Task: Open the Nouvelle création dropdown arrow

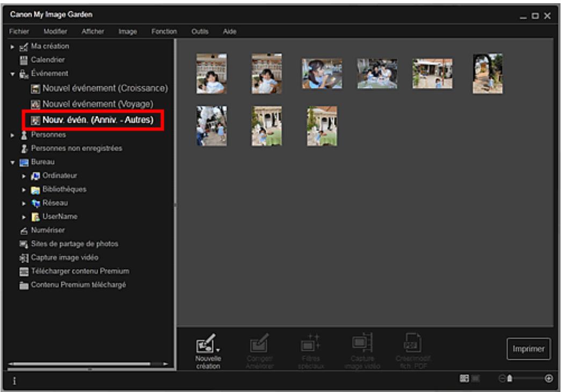Action: tap(218, 350)
